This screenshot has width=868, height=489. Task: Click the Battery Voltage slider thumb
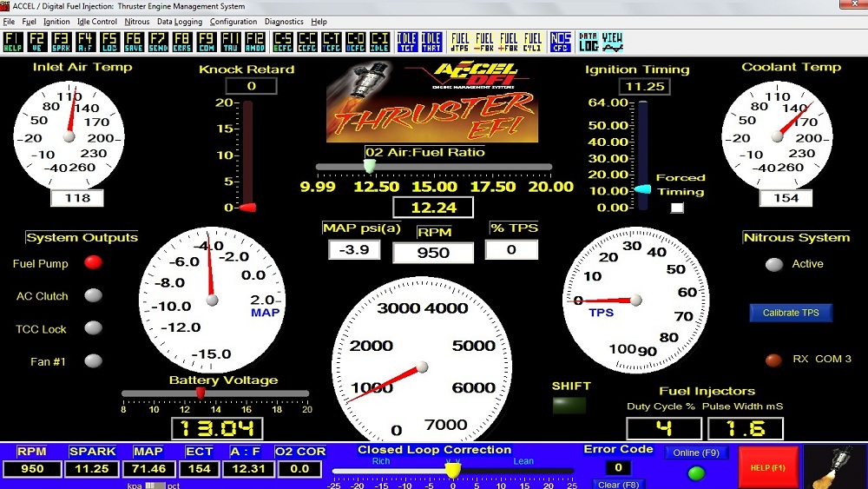click(x=201, y=393)
